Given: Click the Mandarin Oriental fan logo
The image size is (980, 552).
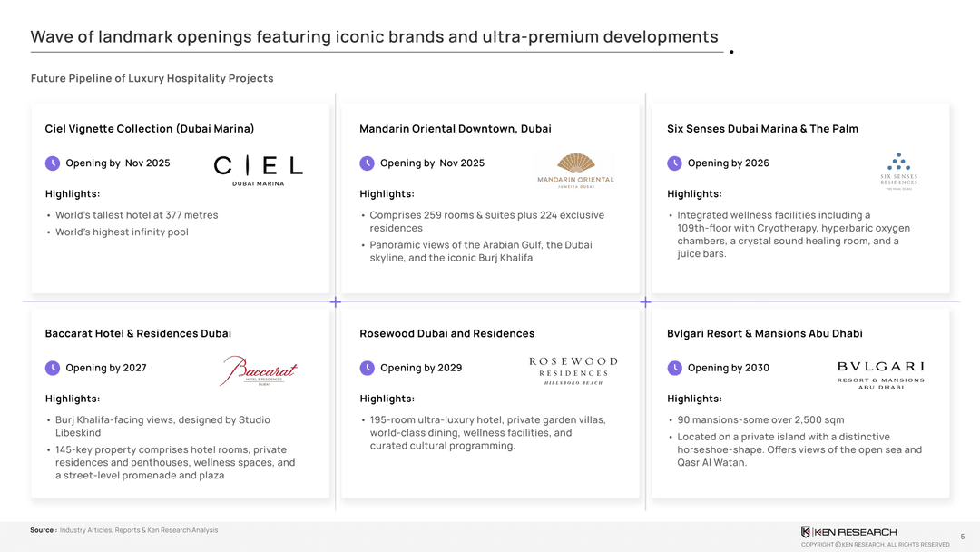Looking at the screenshot, I should pos(576,170).
